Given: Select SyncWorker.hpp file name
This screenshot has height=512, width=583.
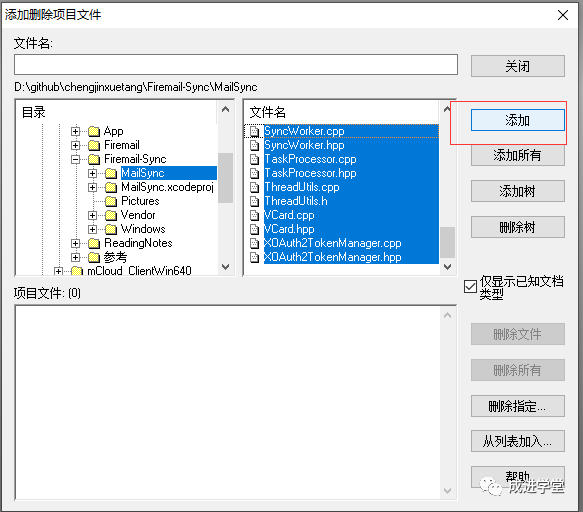Looking at the screenshot, I should [304, 145].
